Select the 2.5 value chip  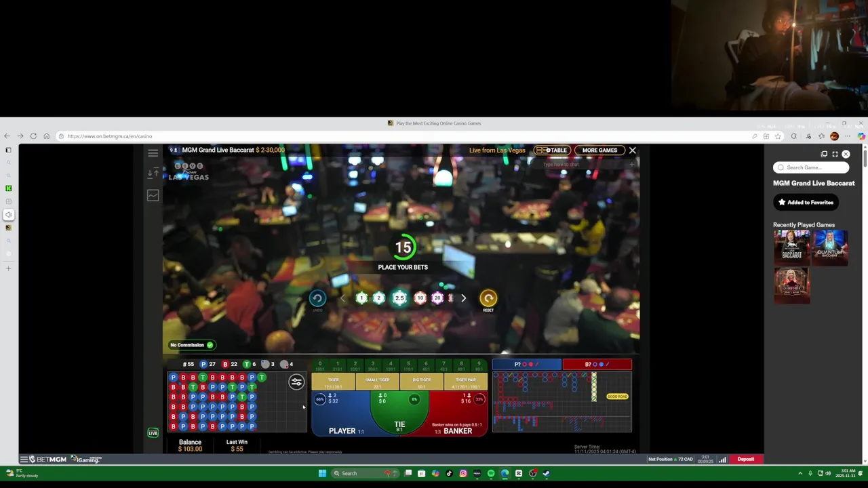(x=399, y=298)
